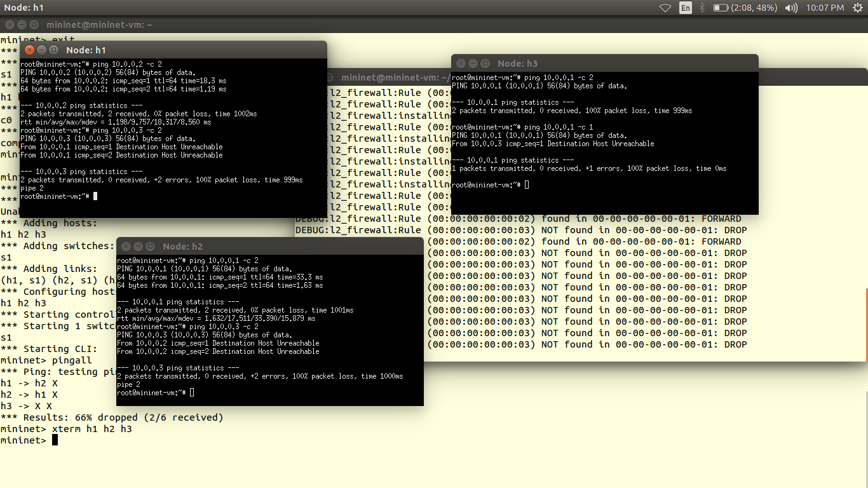Click the h2 window shell prompt cursor

pos(192,393)
